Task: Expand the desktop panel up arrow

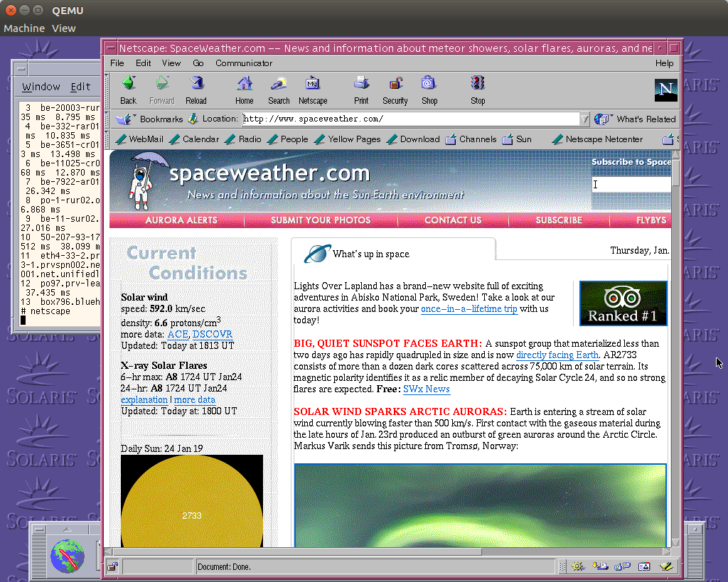Action: (68, 529)
